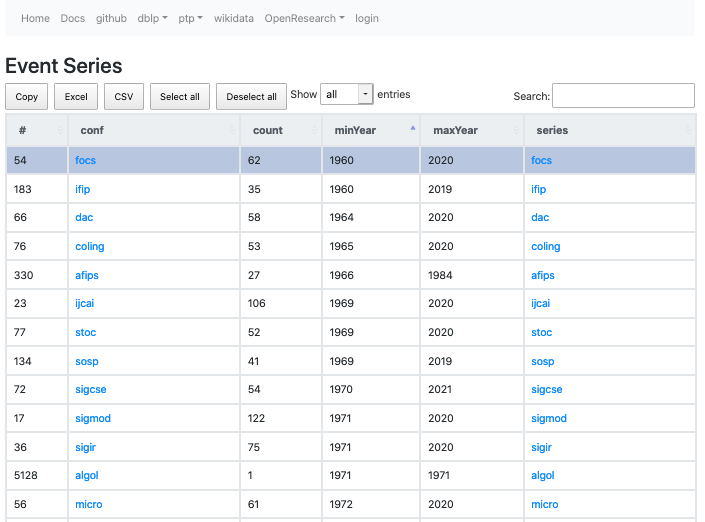The width and height of the screenshot is (705, 522).
Task: Select row number 5128
Action: point(37,476)
